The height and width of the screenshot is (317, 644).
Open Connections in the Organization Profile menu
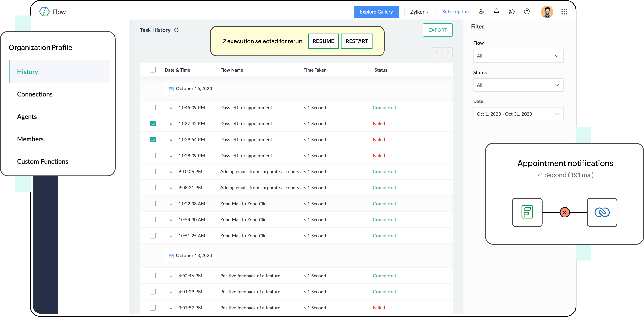pyautogui.click(x=35, y=94)
